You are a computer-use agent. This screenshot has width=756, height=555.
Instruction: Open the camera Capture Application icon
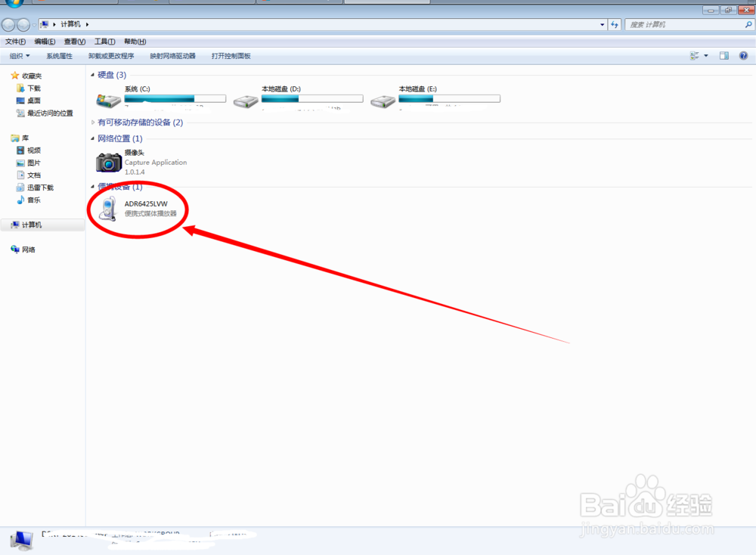108,163
